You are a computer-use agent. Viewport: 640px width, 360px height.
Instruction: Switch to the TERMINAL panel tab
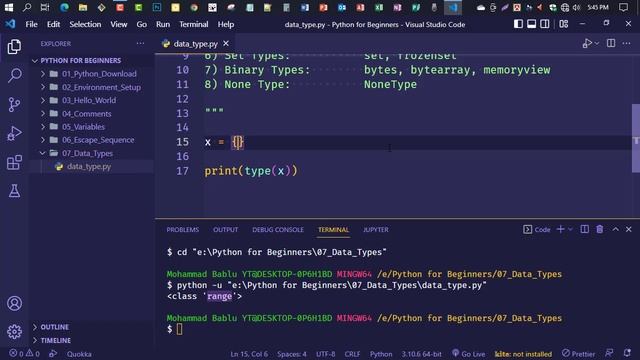click(333, 230)
